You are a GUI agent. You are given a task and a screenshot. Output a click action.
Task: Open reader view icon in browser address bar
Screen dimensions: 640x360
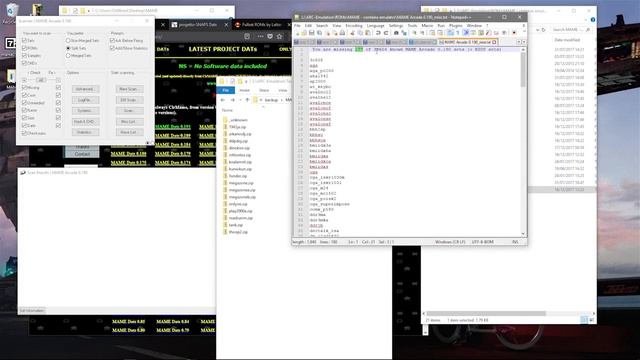tap(247, 37)
